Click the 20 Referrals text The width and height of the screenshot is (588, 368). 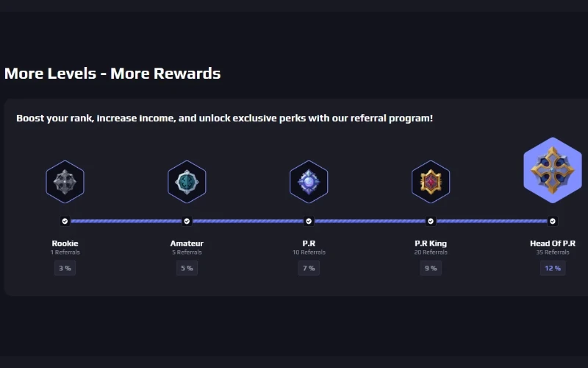pyautogui.click(x=431, y=252)
